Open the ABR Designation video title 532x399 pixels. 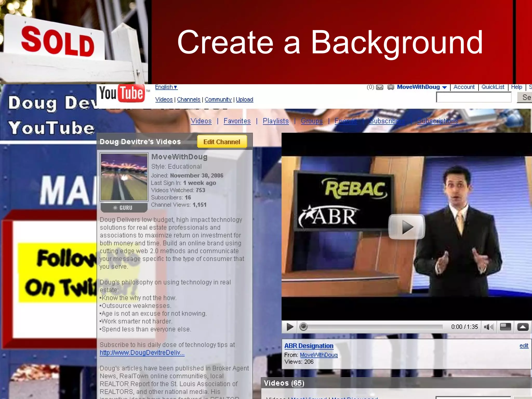click(309, 346)
